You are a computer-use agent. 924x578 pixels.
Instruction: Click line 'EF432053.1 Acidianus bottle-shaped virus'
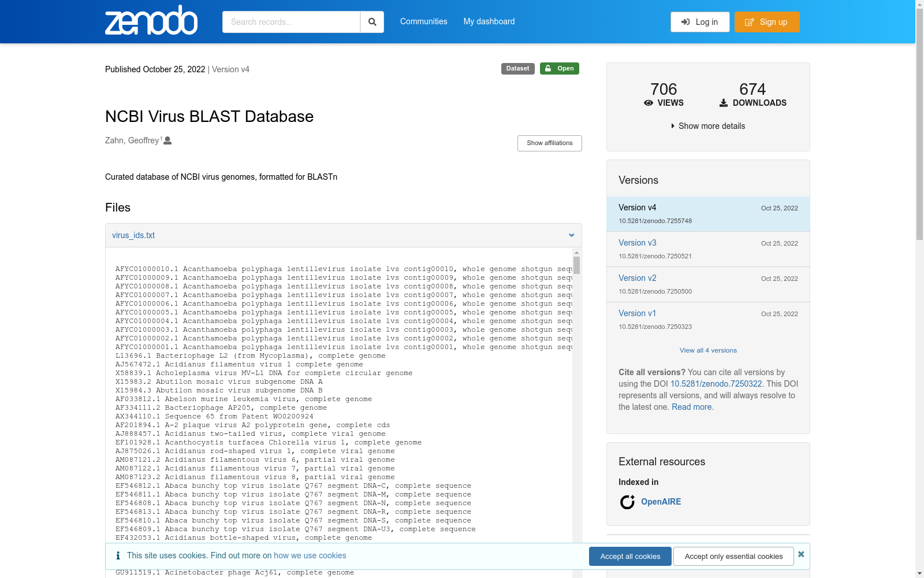[244, 538]
